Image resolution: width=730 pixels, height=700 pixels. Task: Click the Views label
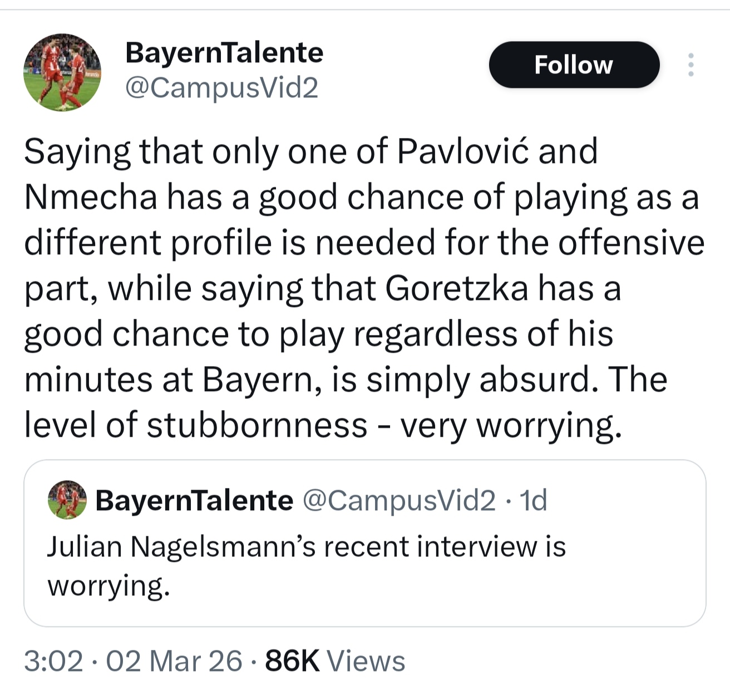coord(366,661)
